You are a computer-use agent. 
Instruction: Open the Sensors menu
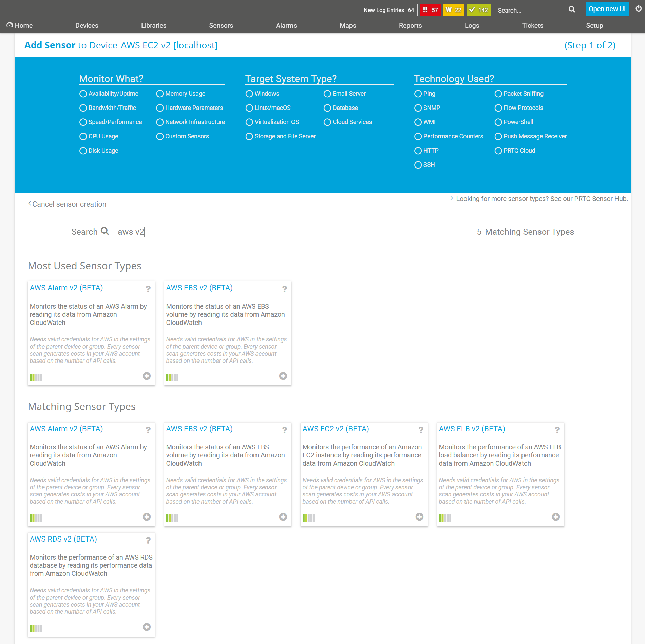[221, 25]
